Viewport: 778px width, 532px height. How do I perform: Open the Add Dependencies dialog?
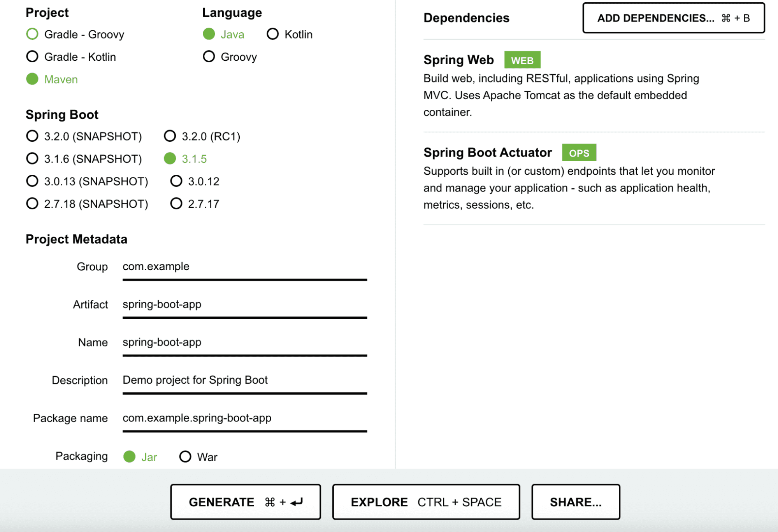(673, 18)
